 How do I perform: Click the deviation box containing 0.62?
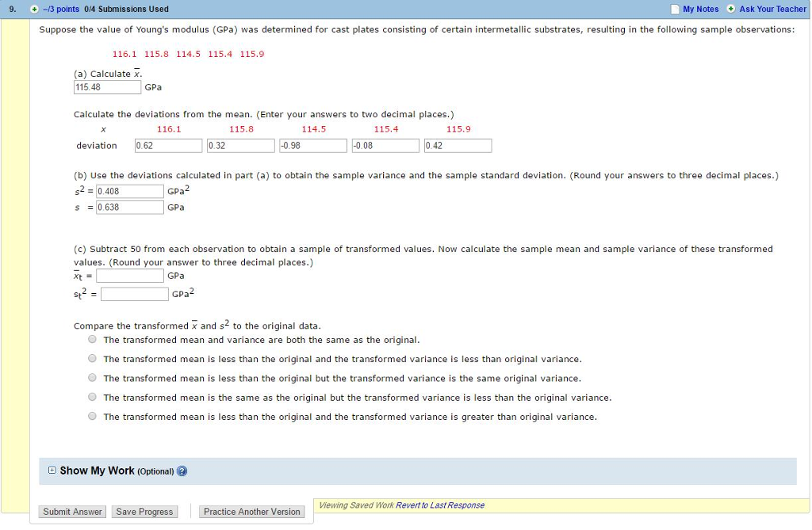(168, 145)
